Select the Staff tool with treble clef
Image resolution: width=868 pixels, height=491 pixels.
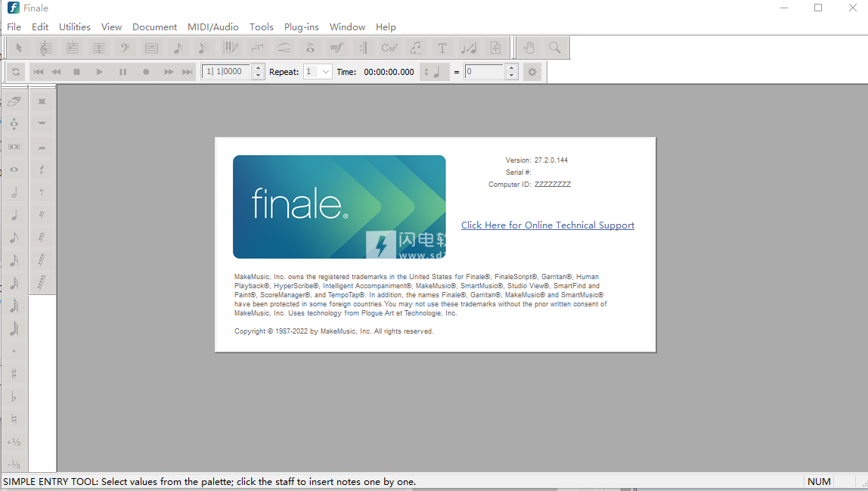tap(45, 48)
